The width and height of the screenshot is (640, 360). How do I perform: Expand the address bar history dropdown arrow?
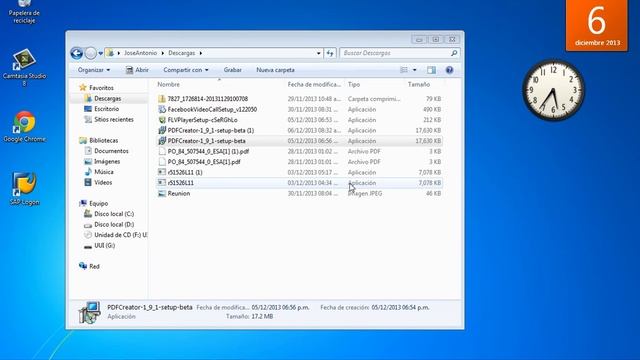318,53
